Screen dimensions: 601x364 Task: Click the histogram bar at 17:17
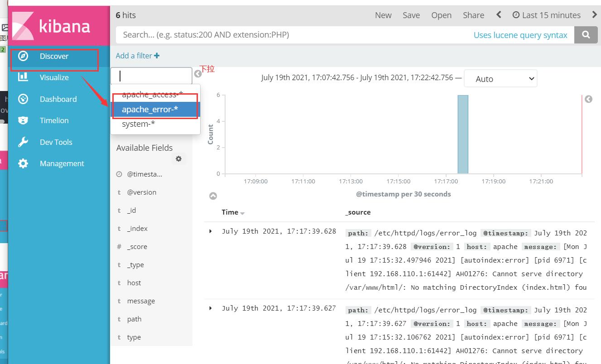[462, 134]
